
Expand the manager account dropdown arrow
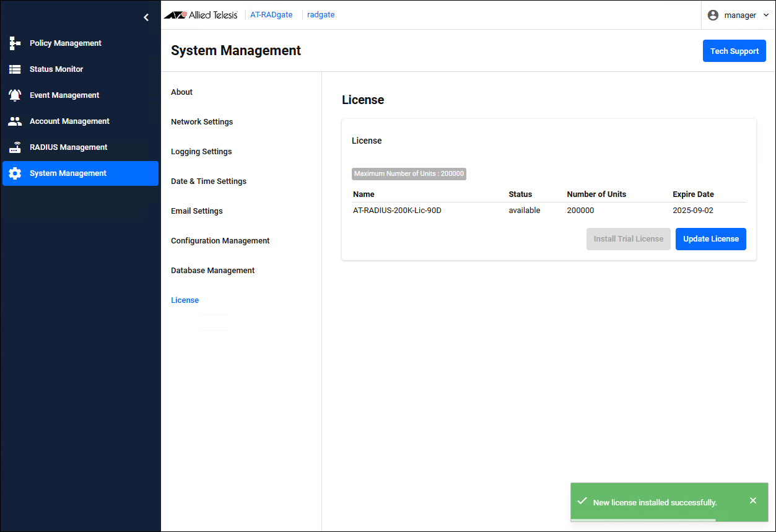[766, 15]
